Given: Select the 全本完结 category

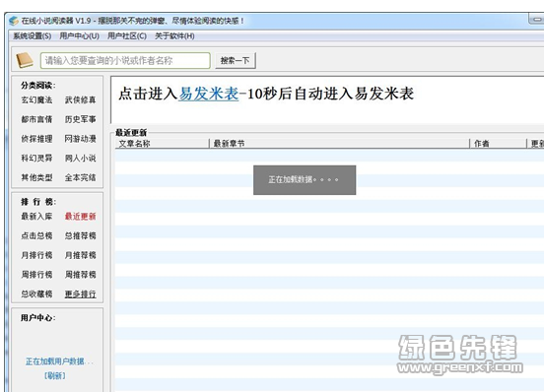Looking at the screenshot, I should coord(80,178).
